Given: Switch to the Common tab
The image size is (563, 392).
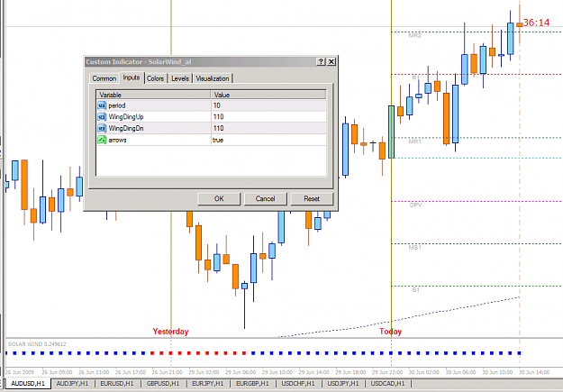Looking at the screenshot, I should (x=104, y=78).
